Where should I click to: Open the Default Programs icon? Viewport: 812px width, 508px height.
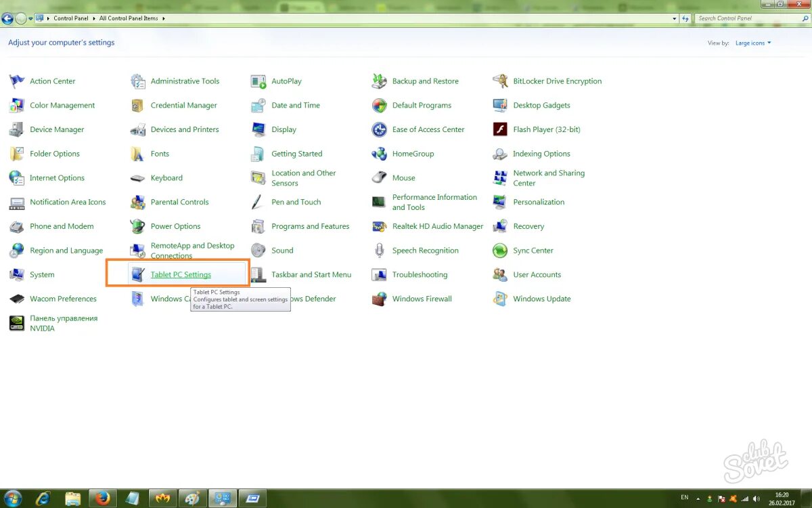tap(380, 106)
